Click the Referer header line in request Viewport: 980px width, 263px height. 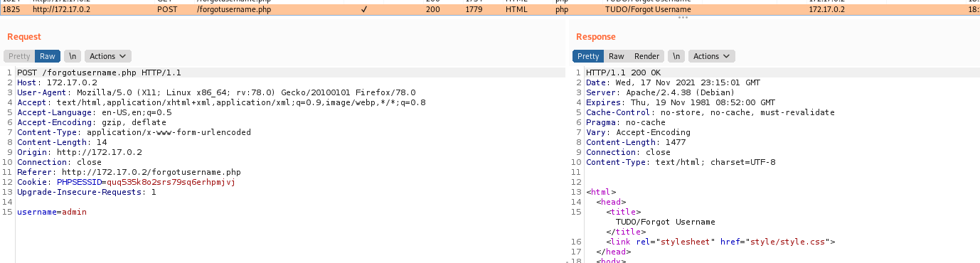coord(129,172)
